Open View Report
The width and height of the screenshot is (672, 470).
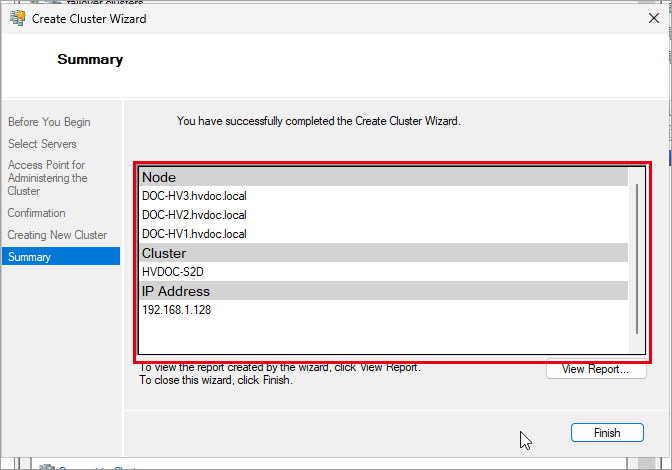coord(596,369)
